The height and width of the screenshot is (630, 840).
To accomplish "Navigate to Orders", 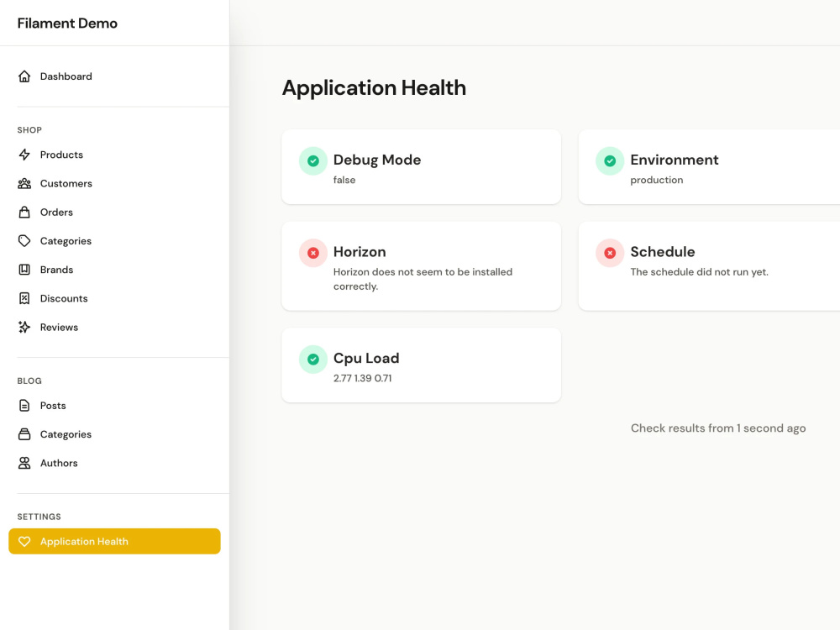I will click(114, 213).
